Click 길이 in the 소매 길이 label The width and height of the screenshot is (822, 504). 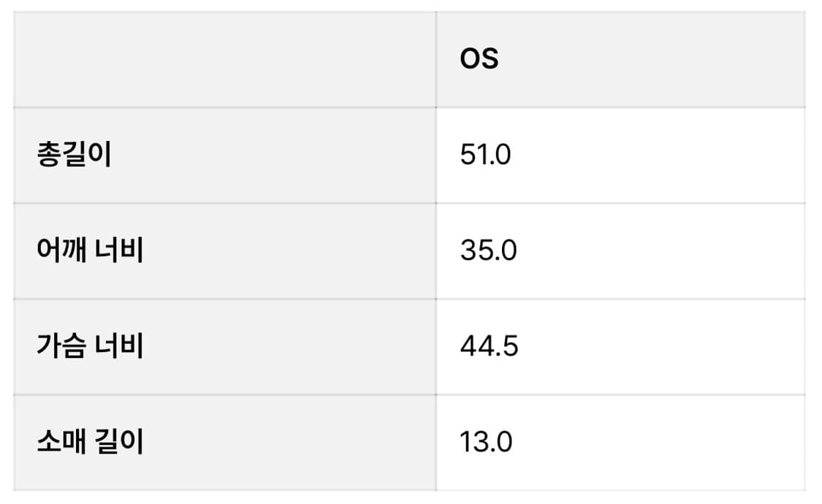click(119, 442)
